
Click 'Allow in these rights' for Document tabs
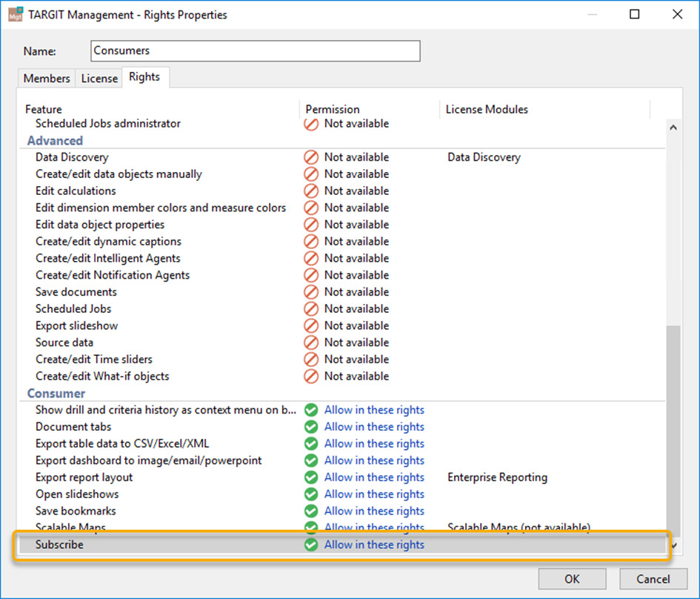(x=374, y=427)
